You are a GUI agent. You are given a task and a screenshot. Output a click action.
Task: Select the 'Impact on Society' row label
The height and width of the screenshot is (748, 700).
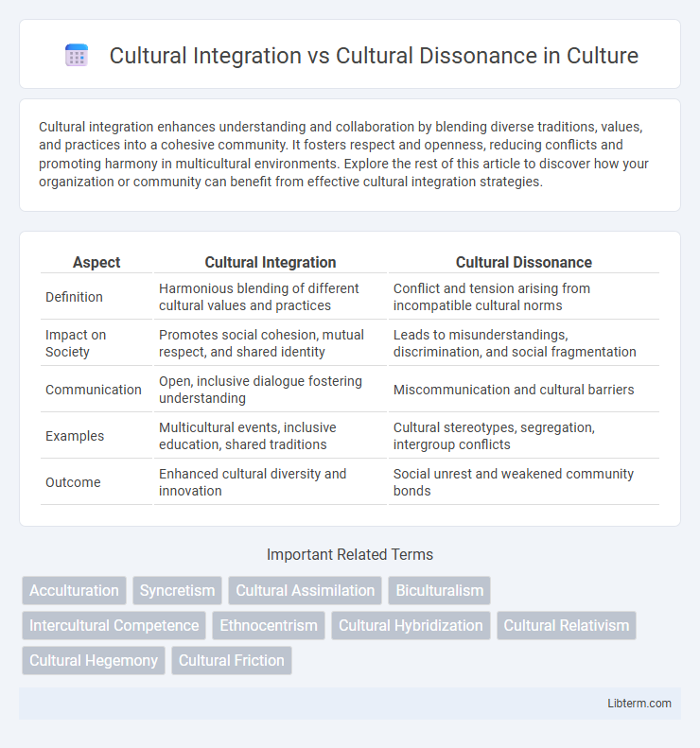pos(76,343)
